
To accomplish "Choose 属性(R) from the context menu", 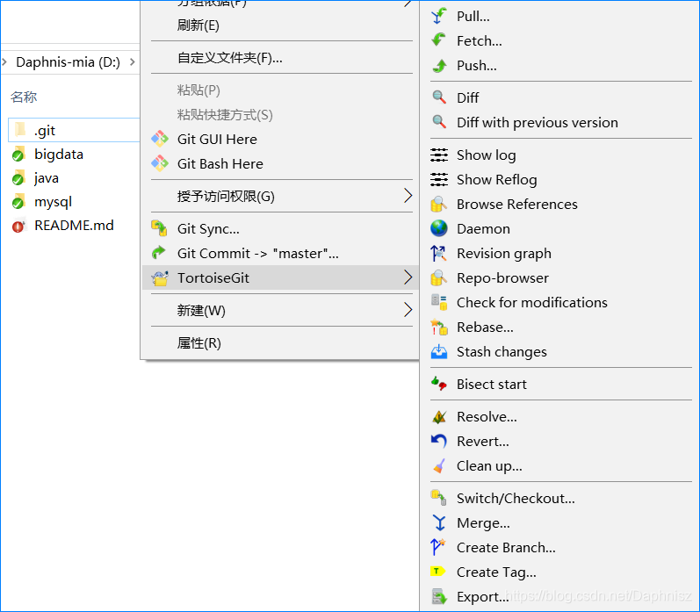I will pyautogui.click(x=280, y=342).
